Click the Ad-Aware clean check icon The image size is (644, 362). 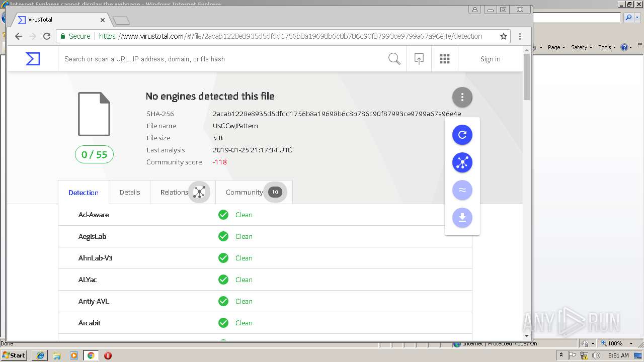tap(223, 215)
